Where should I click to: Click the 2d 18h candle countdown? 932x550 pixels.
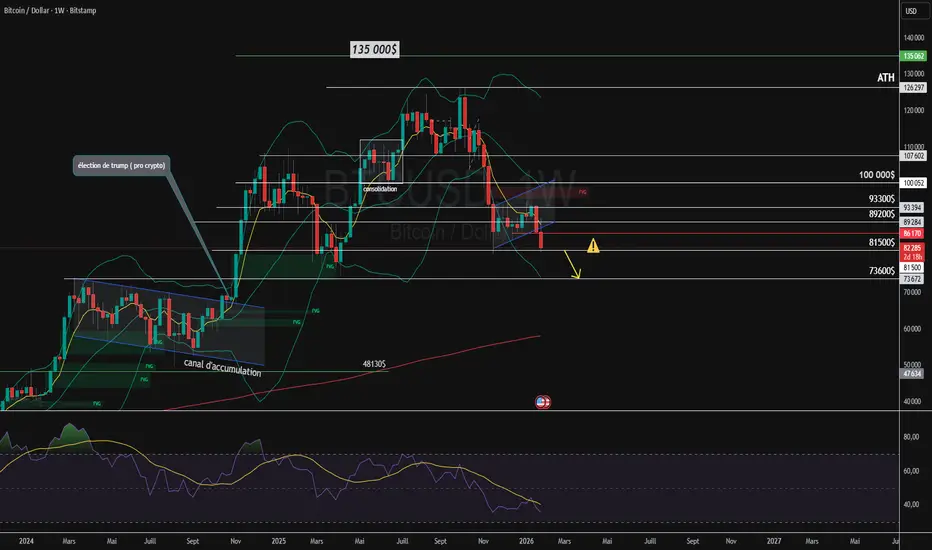(x=912, y=257)
